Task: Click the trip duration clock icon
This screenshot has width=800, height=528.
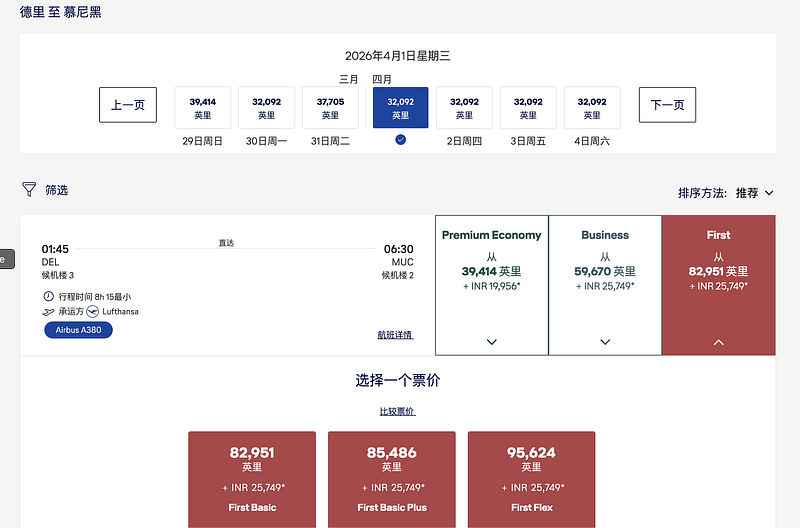Action: [48, 296]
